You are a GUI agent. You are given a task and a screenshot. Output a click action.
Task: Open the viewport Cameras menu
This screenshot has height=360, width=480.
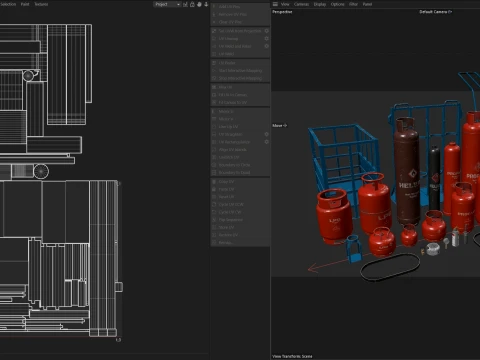[x=301, y=4]
